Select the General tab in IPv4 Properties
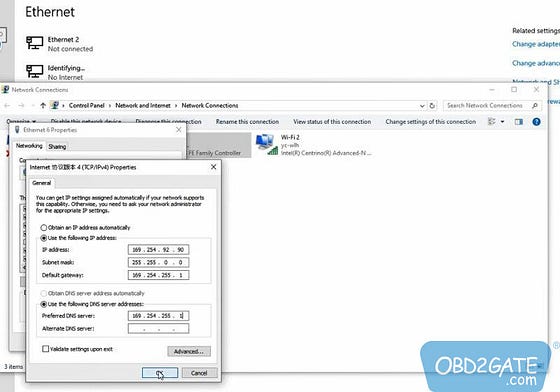 tap(41, 183)
